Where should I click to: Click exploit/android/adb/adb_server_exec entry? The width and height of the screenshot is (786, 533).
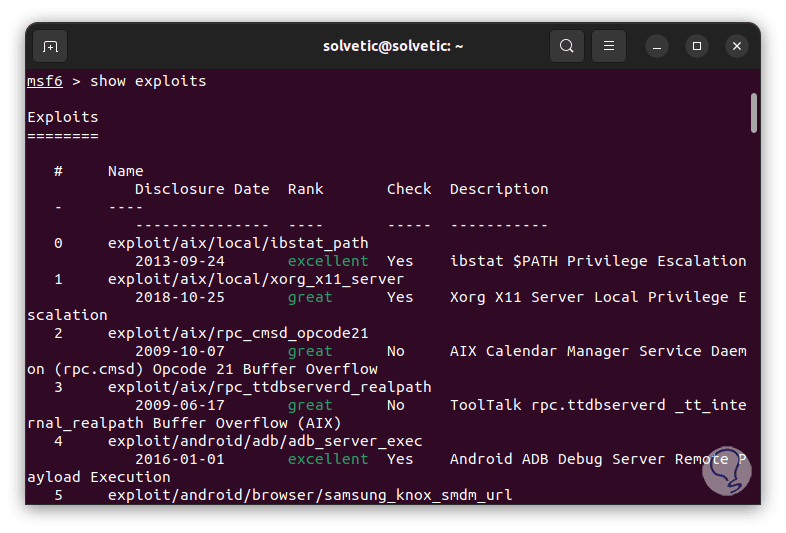(x=265, y=442)
